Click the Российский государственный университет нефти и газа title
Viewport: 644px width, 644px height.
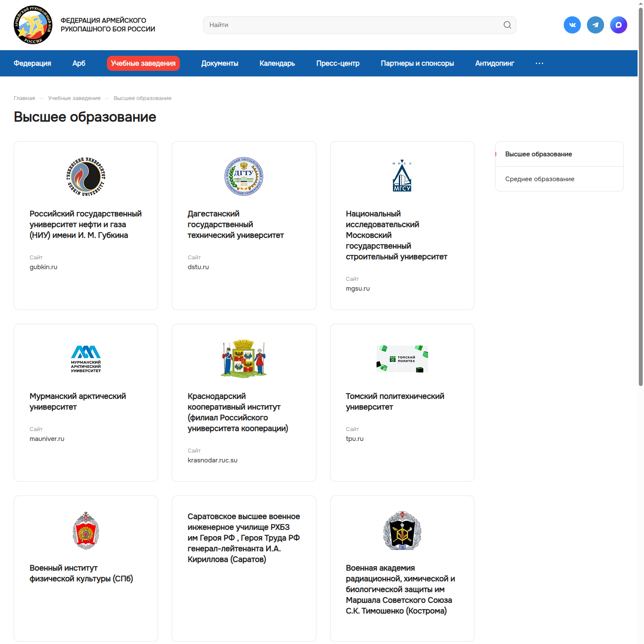tap(85, 225)
